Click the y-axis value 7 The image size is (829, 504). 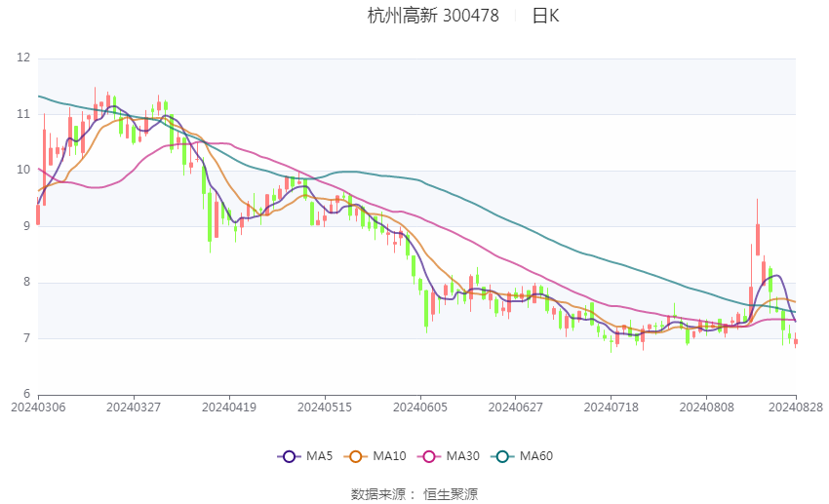(27, 338)
